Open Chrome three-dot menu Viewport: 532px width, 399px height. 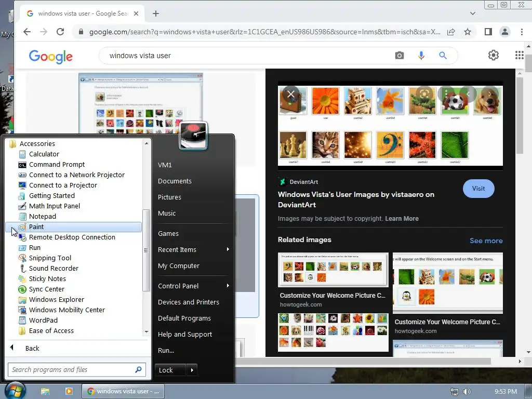[x=522, y=32]
